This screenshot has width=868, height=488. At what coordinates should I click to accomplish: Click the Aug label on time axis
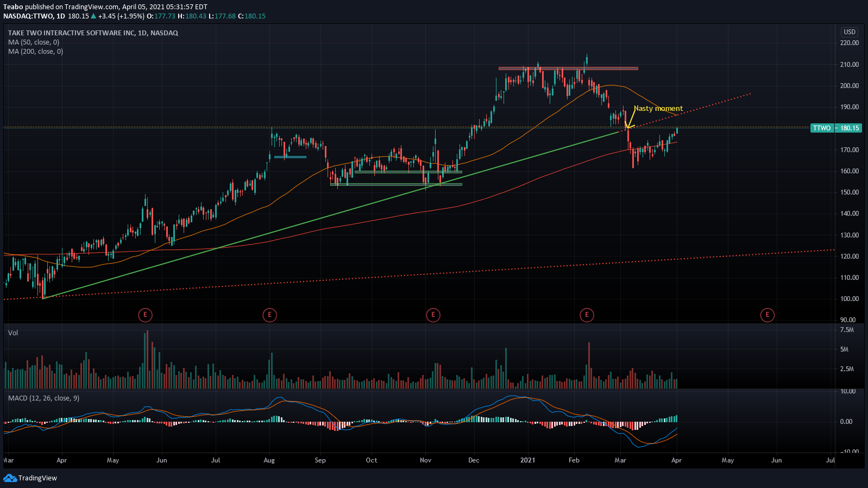click(x=269, y=460)
